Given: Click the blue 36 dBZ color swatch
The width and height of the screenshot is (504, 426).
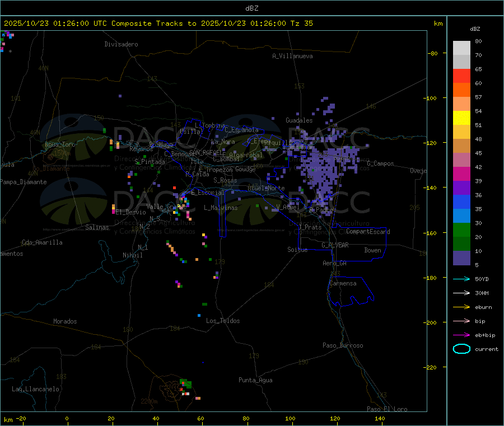Looking at the screenshot, I should (x=461, y=202).
